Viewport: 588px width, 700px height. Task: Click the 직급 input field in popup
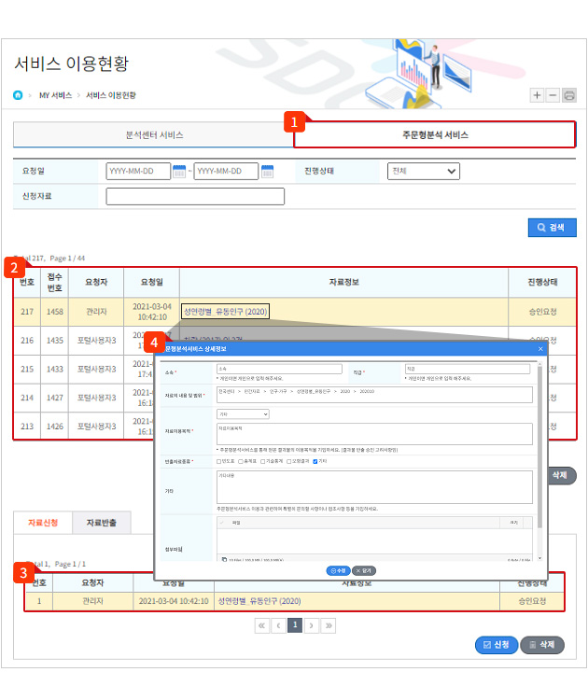468,369
